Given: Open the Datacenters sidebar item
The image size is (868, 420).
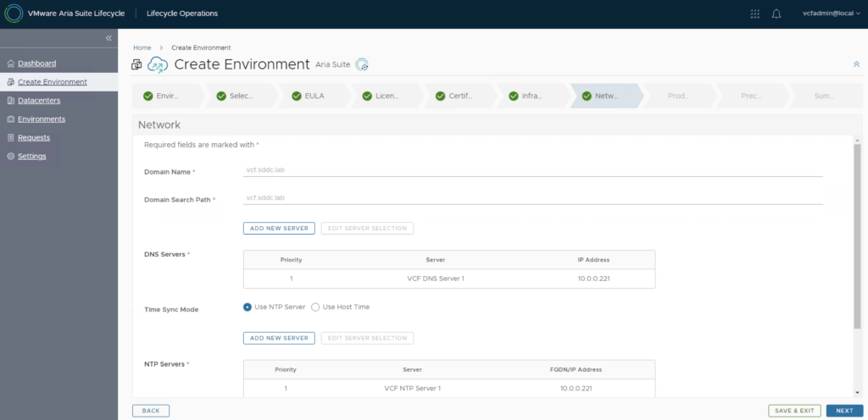Looking at the screenshot, I should click(x=38, y=101).
